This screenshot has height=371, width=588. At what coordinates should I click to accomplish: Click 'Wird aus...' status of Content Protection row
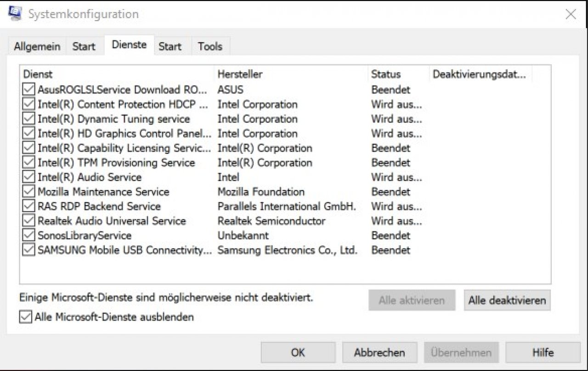(396, 104)
